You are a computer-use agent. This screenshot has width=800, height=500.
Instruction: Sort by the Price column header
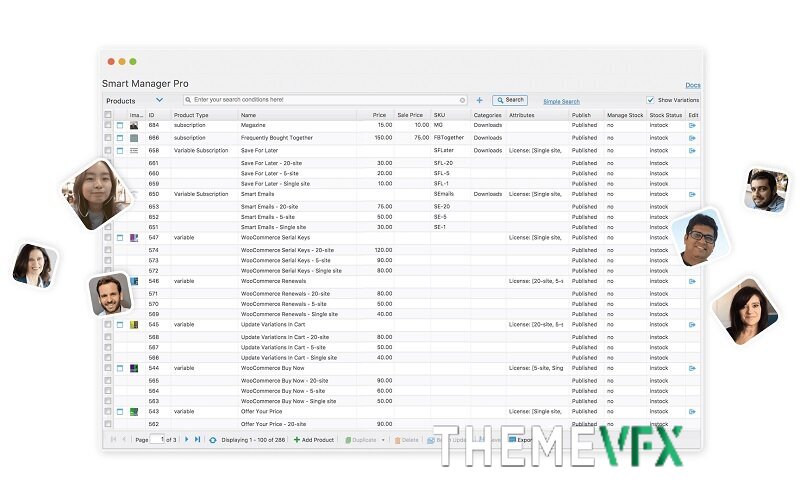pos(379,115)
